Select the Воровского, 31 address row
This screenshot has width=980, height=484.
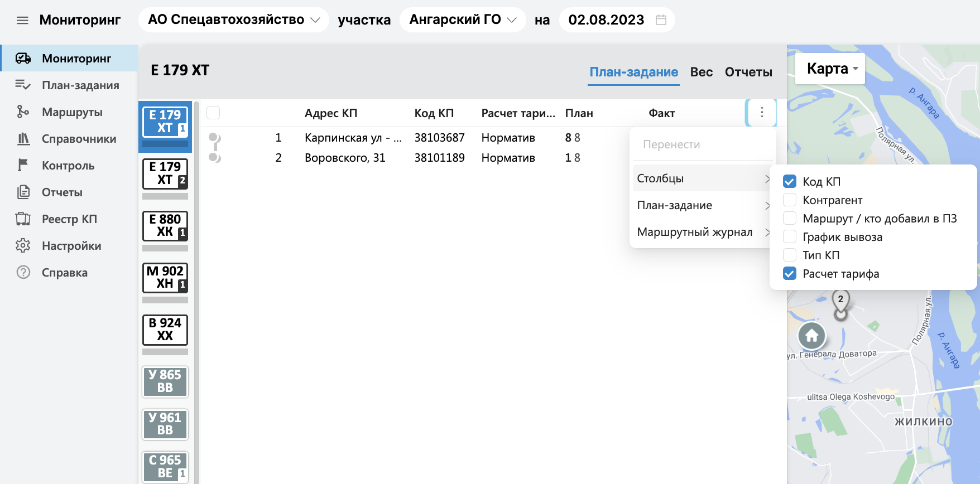345,158
